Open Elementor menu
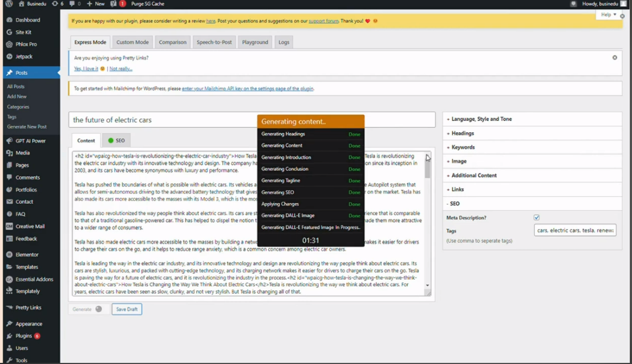 pyautogui.click(x=27, y=255)
